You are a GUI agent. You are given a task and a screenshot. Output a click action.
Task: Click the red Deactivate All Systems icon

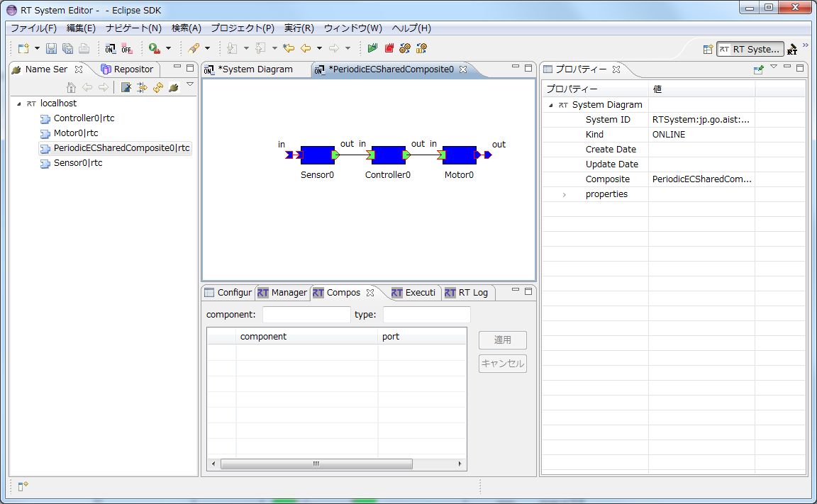tap(389, 48)
